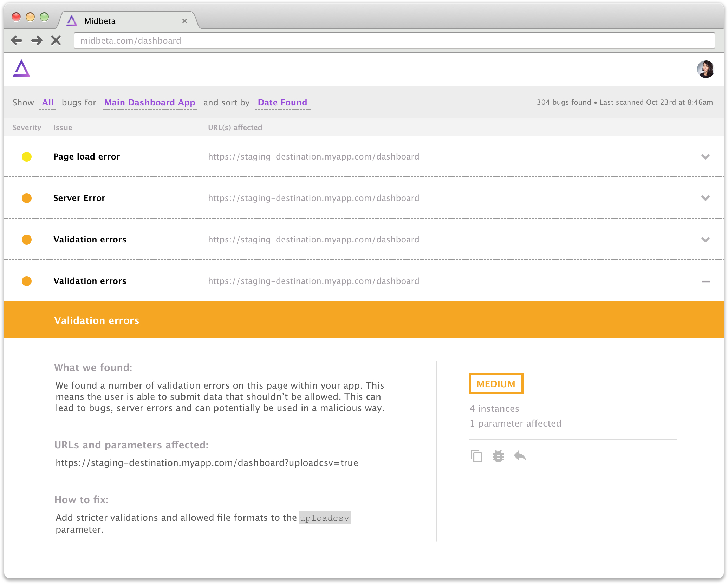Image resolution: width=728 pixels, height=584 pixels.
Task: Click the MEDIUM severity badge
Action: tap(496, 384)
